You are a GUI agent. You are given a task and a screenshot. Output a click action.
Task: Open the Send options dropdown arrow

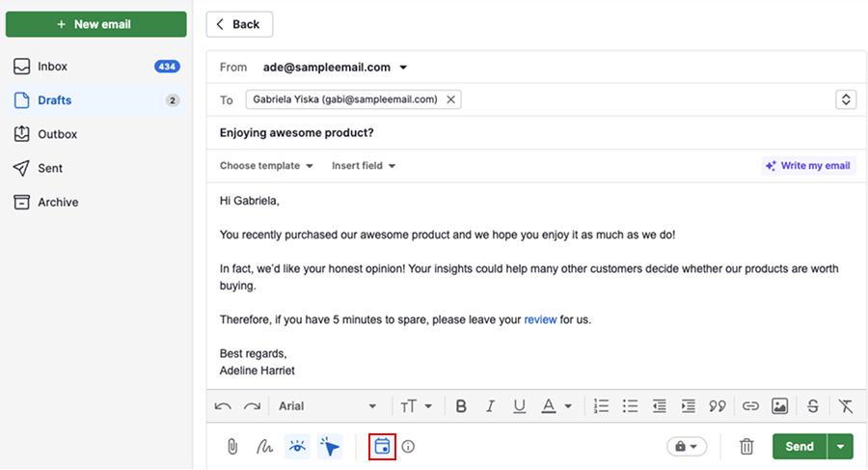(841, 447)
